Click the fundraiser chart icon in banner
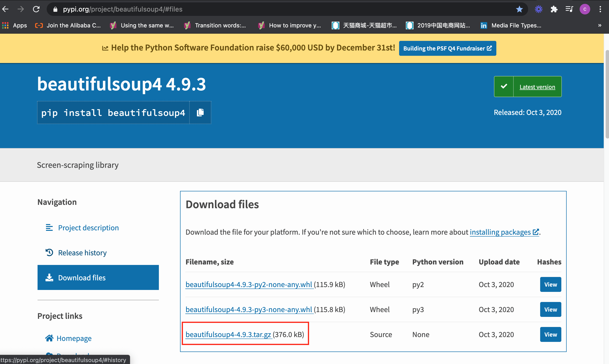This screenshot has width=609, height=364. (x=105, y=48)
